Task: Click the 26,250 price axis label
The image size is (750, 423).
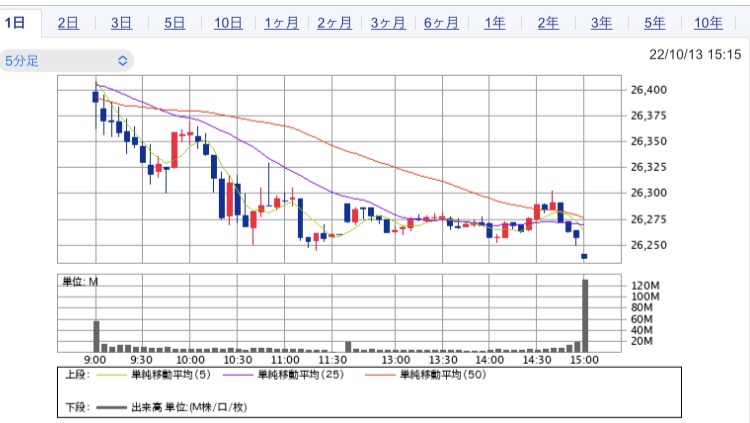Action: point(649,245)
